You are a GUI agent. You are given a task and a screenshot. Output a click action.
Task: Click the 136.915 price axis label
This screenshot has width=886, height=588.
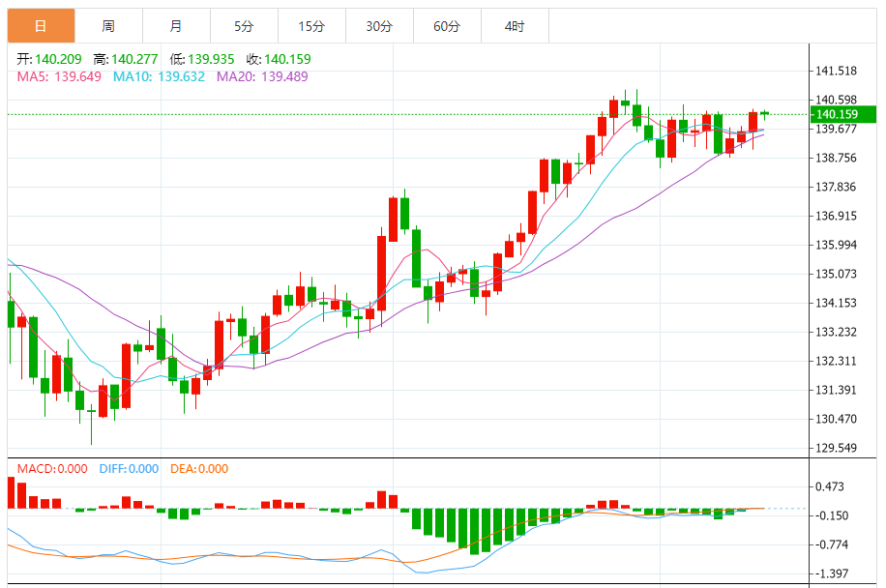(x=836, y=217)
